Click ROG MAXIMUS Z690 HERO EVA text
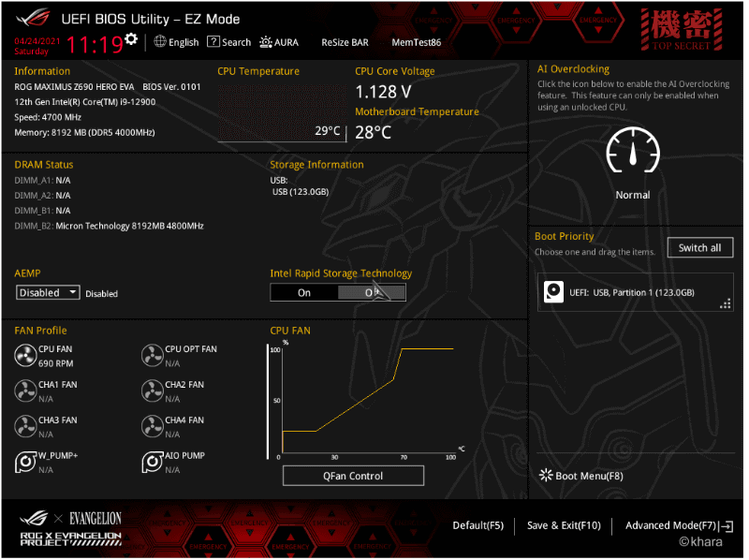The height and width of the screenshot is (560, 749). click(75, 87)
